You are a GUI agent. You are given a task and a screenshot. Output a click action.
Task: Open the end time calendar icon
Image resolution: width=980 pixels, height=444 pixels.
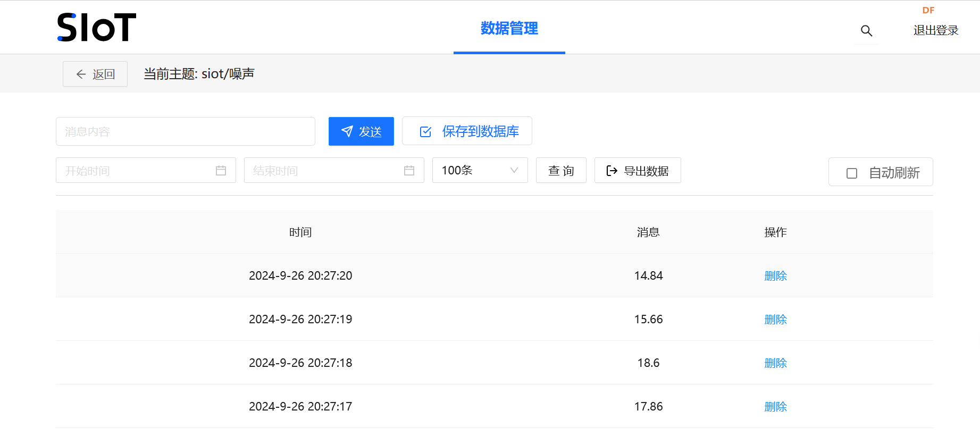pos(409,171)
